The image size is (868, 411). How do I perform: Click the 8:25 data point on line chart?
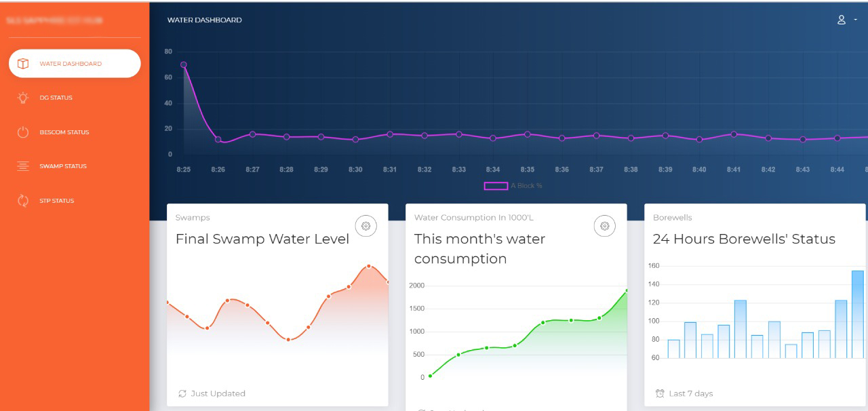pos(184,65)
